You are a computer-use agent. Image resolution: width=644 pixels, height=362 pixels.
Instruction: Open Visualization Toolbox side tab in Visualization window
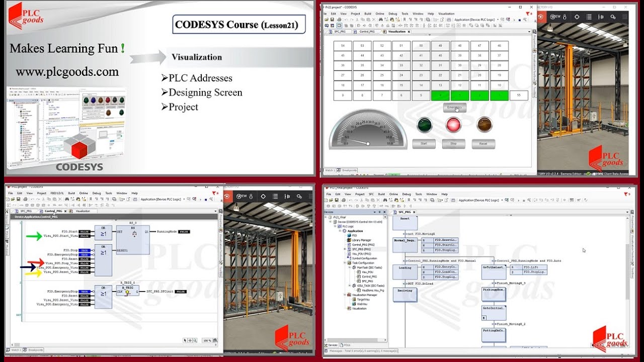534,64
